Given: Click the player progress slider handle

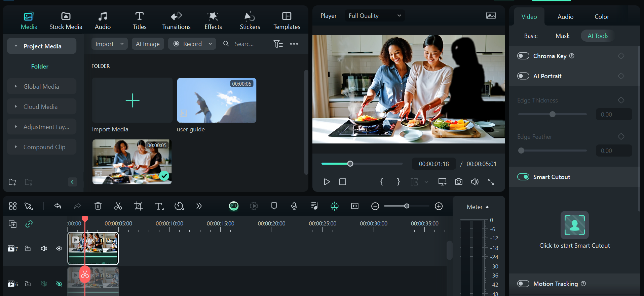Looking at the screenshot, I should click(350, 164).
